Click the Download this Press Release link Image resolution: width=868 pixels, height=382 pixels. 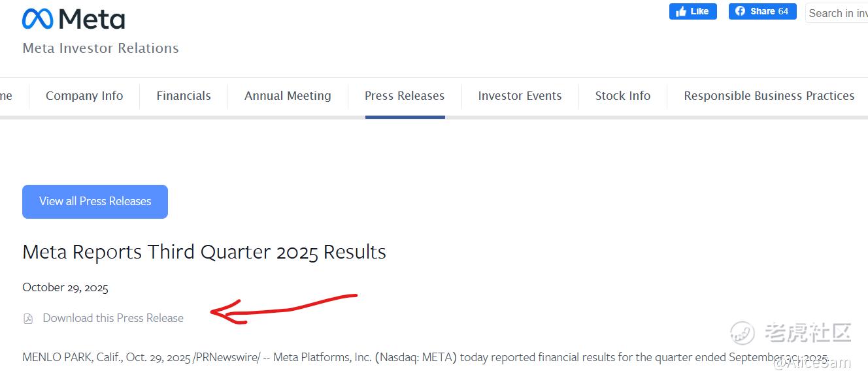113,318
